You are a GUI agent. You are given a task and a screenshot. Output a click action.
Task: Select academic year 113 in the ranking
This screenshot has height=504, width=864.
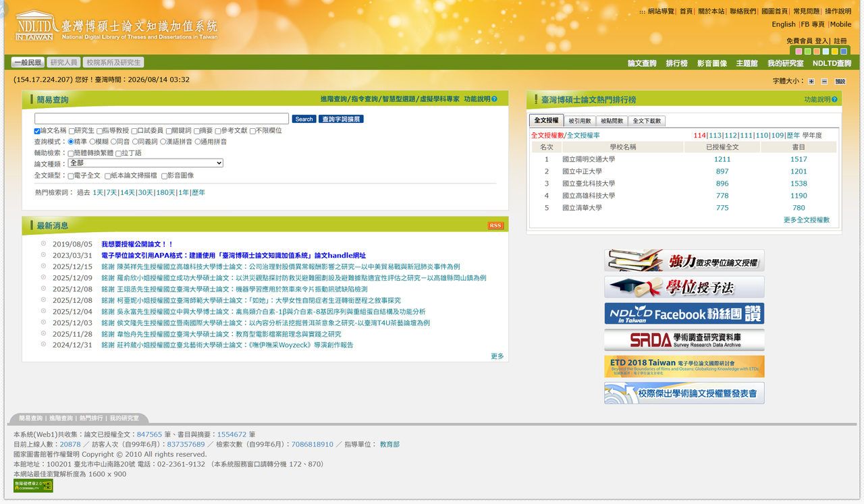pyautogui.click(x=715, y=136)
